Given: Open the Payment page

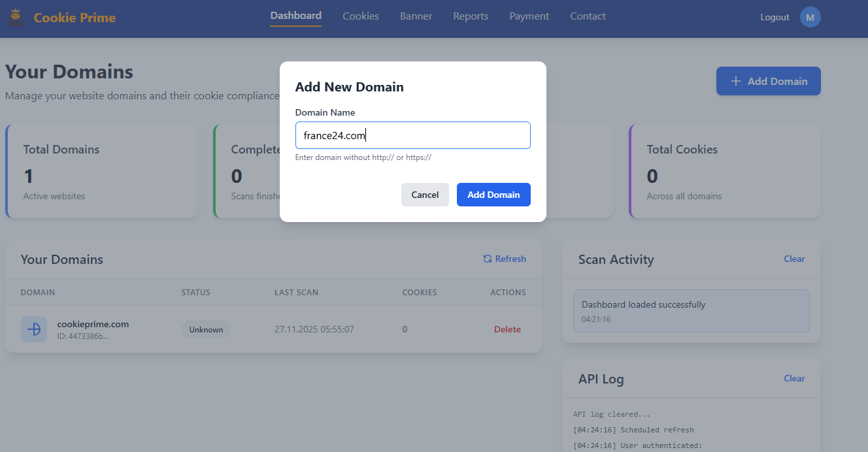Looking at the screenshot, I should pos(529,16).
